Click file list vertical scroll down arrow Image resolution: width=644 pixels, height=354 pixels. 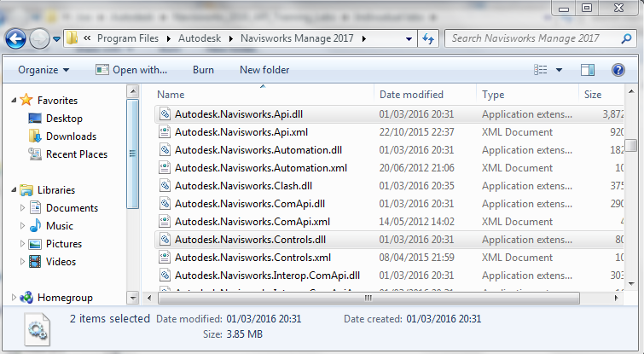[x=631, y=283]
